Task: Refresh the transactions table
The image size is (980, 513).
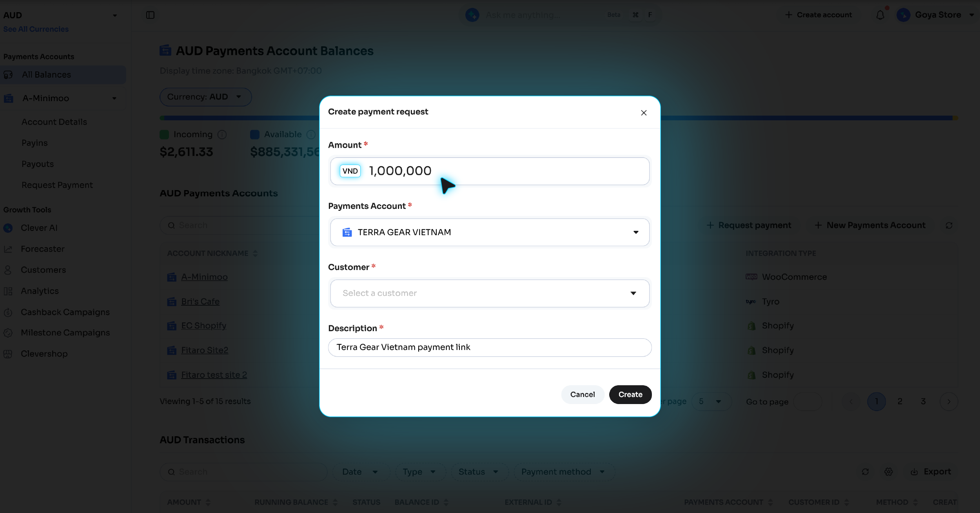Action: pos(865,472)
